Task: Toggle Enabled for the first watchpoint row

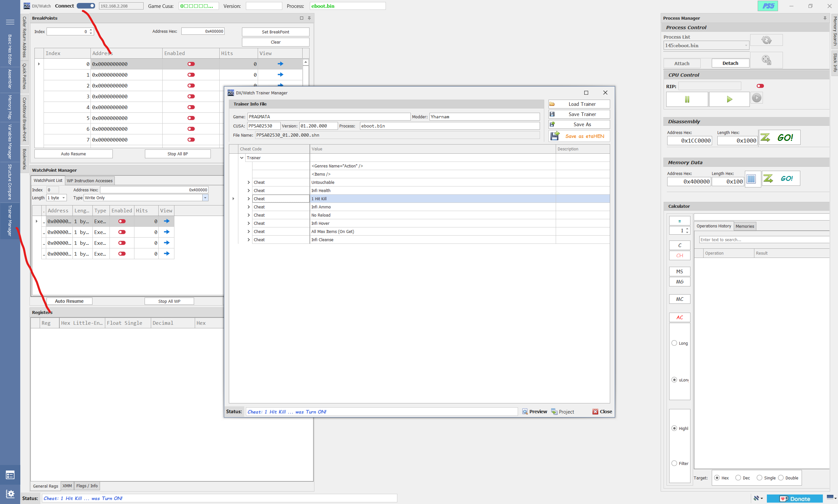Action: [x=122, y=221]
